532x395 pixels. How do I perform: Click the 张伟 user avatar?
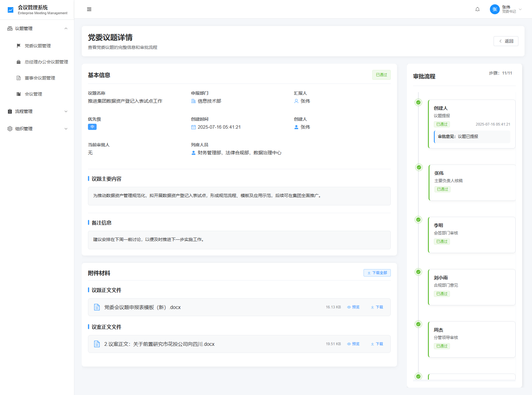tap(494, 9)
